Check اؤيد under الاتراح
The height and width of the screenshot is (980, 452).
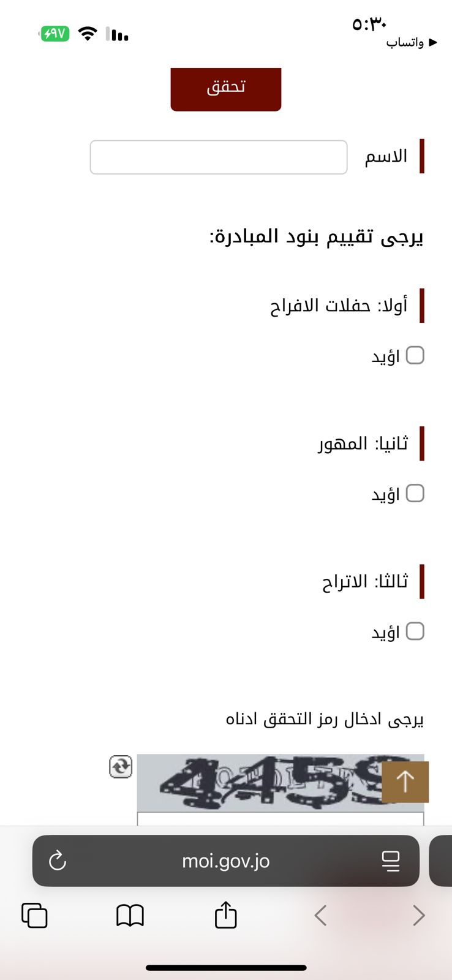(x=415, y=631)
